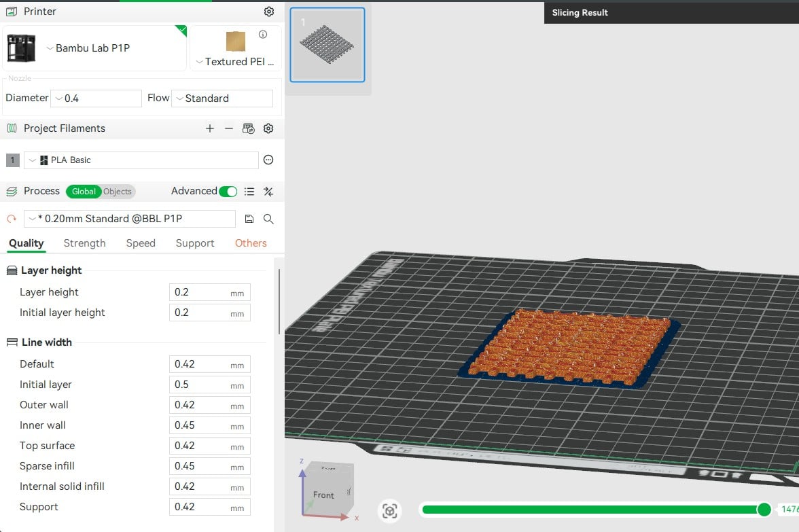Switch to the Support tab
The width and height of the screenshot is (799, 532).
click(195, 243)
